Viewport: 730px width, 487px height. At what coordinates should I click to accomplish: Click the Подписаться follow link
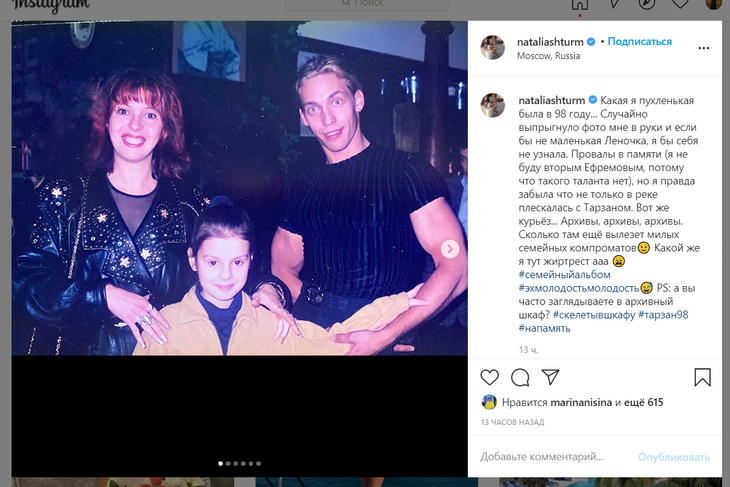point(640,41)
